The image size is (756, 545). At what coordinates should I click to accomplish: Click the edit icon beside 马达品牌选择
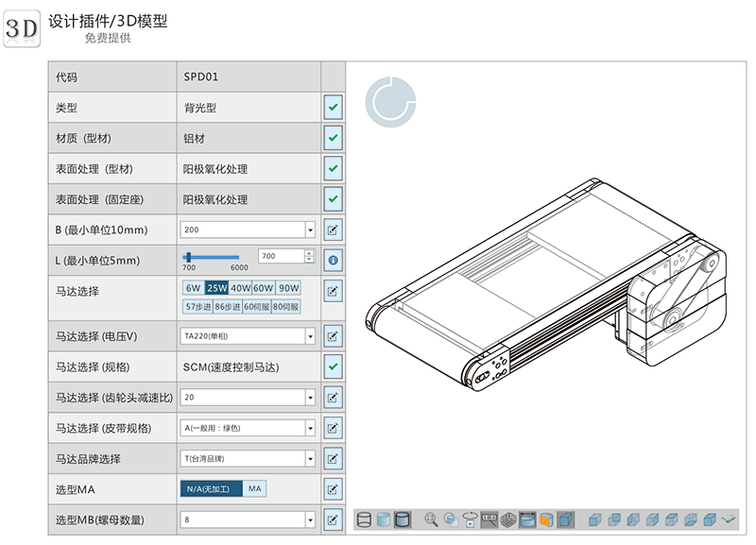[333, 459]
